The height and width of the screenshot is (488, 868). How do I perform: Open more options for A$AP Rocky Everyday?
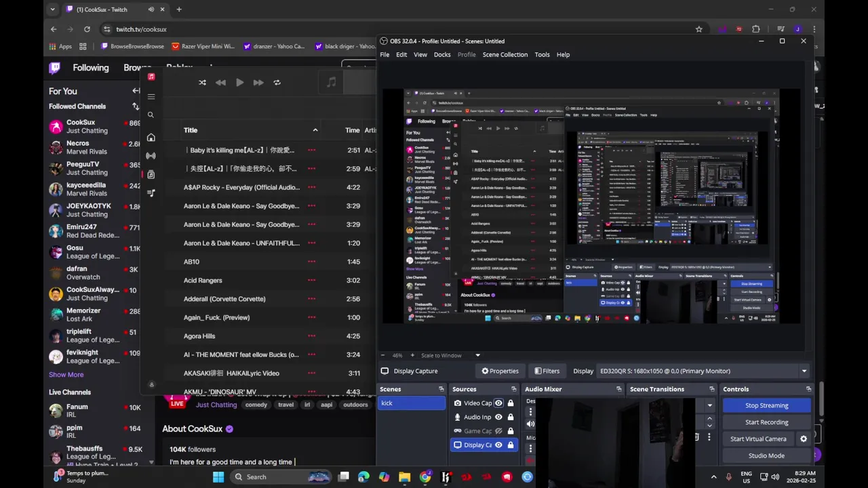pos(311,187)
